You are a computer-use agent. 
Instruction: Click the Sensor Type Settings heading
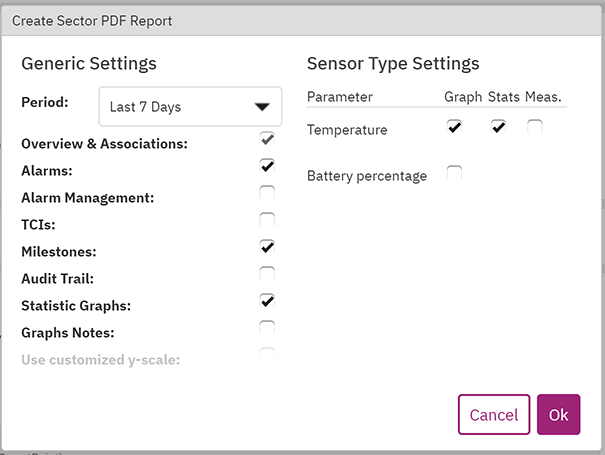click(x=393, y=63)
